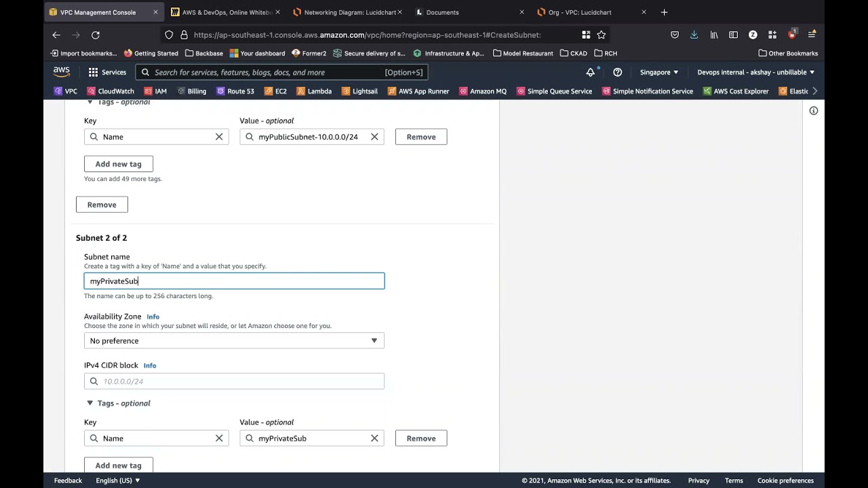Image resolution: width=868 pixels, height=488 pixels.
Task: Open Cookie preferences
Action: click(785, 481)
